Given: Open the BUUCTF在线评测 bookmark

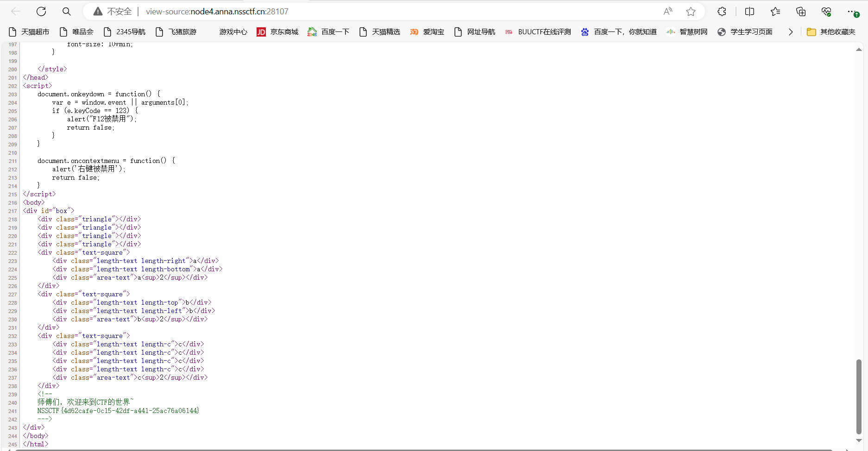Looking at the screenshot, I should [x=538, y=31].
